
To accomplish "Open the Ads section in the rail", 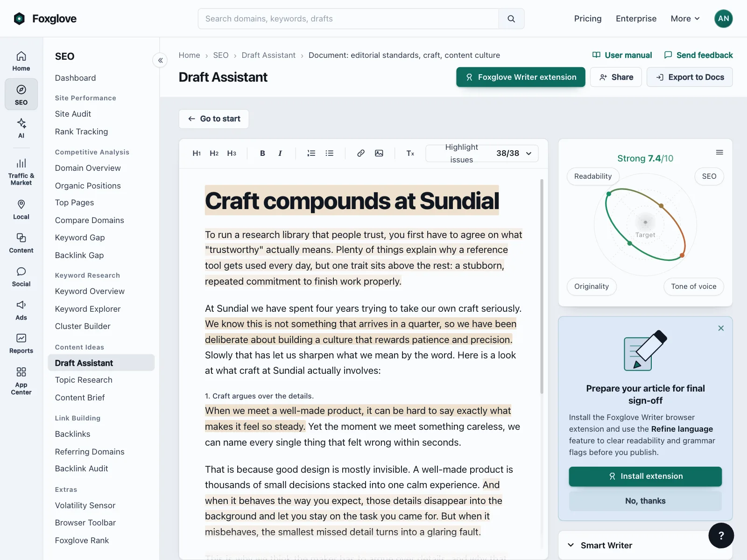I will pos(21,310).
